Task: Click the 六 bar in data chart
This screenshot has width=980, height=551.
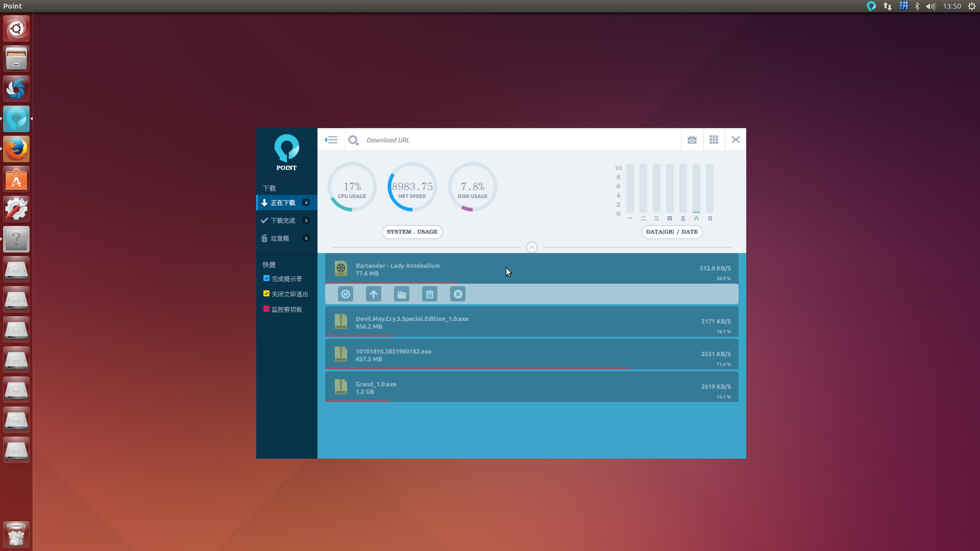Action: point(697,188)
